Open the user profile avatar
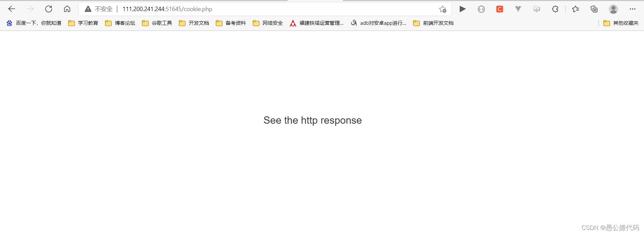 coord(613,9)
